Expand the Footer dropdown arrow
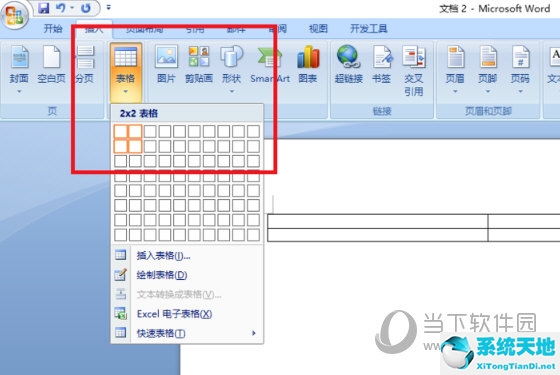 click(488, 92)
